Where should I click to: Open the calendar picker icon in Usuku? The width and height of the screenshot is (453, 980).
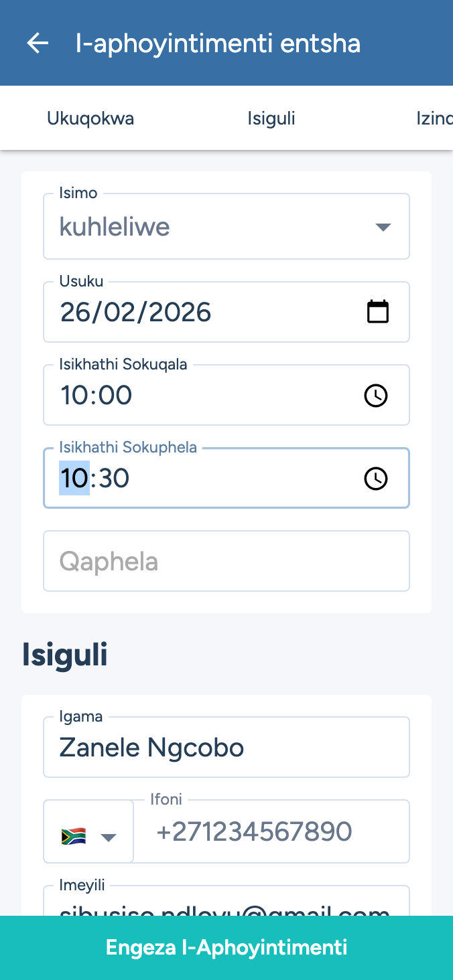click(x=378, y=312)
